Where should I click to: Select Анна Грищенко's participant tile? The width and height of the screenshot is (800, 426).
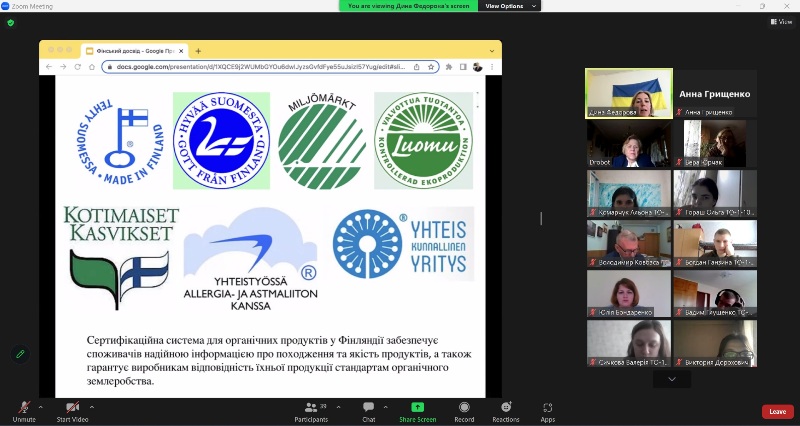pyautogui.click(x=715, y=93)
